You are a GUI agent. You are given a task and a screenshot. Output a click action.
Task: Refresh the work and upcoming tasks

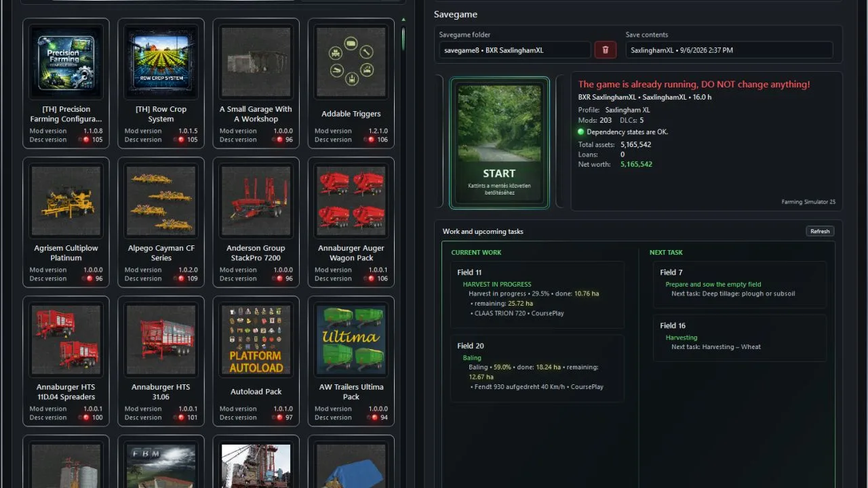(x=820, y=231)
